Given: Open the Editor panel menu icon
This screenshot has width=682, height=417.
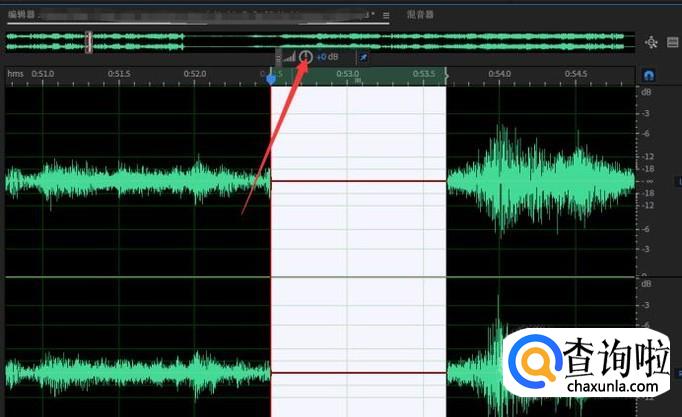Looking at the screenshot, I should pyautogui.click(x=386, y=15).
